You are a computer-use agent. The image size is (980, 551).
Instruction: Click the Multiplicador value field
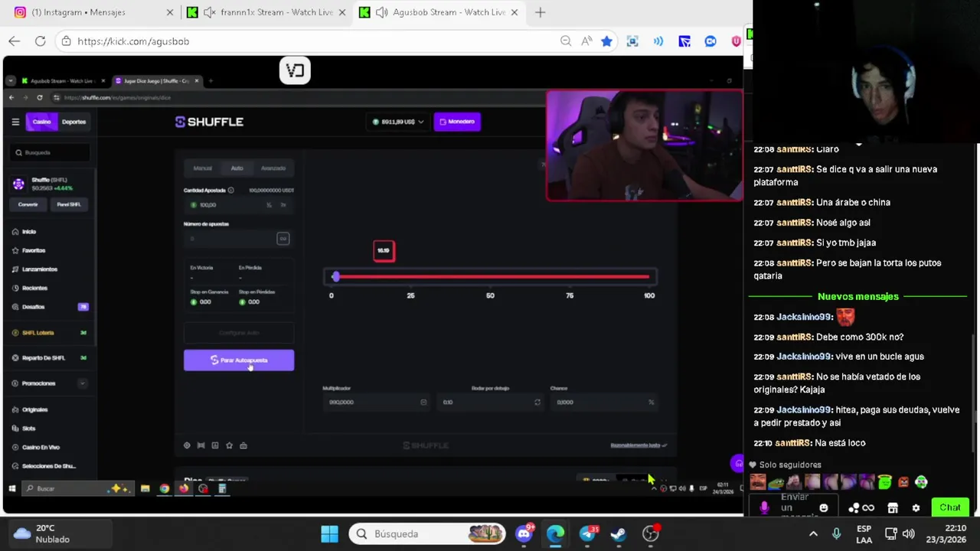click(x=375, y=402)
